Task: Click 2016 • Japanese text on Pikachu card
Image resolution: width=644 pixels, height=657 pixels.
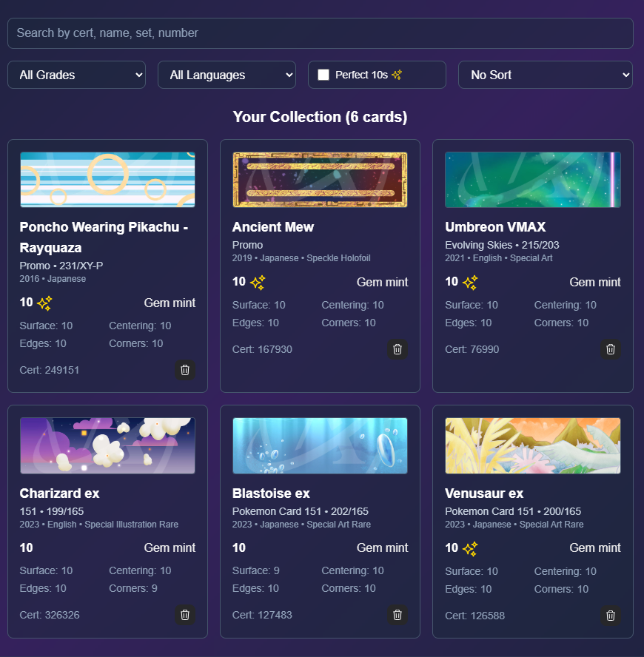Action: [x=53, y=279]
